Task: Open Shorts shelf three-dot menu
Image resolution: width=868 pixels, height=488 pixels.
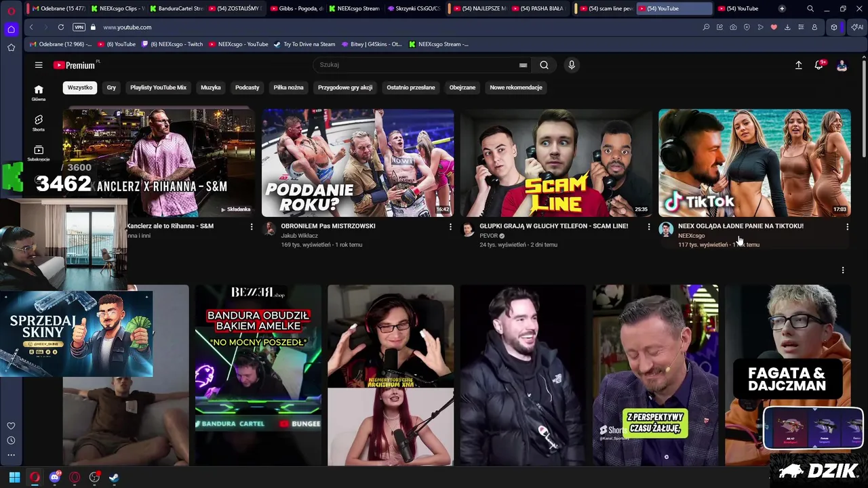Action: point(843,270)
